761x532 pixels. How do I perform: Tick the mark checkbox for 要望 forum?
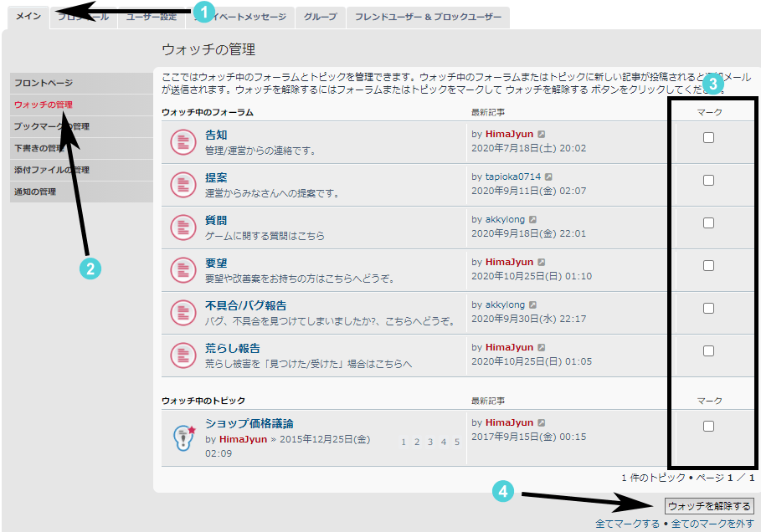pyautogui.click(x=708, y=266)
